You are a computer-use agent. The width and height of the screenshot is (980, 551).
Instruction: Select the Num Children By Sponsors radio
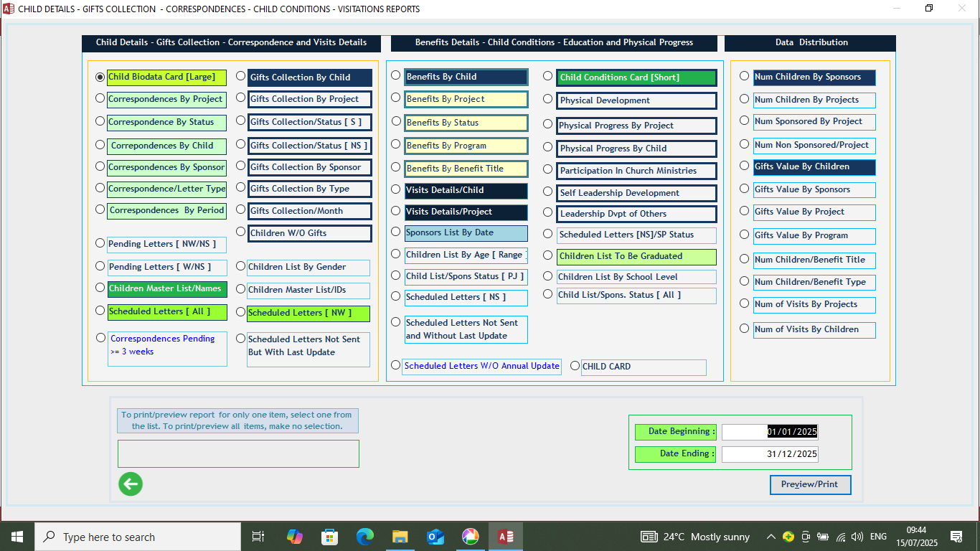(x=744, y=76)
